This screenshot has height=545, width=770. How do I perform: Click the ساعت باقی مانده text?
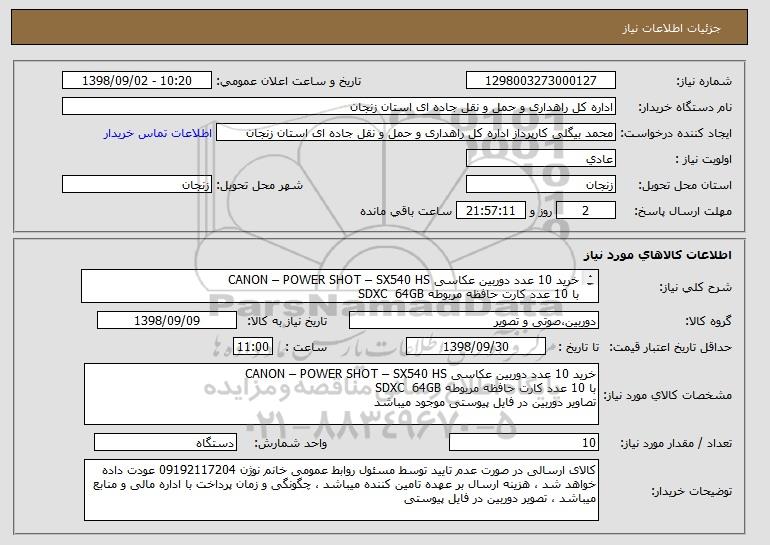click(x=406, y=211)
